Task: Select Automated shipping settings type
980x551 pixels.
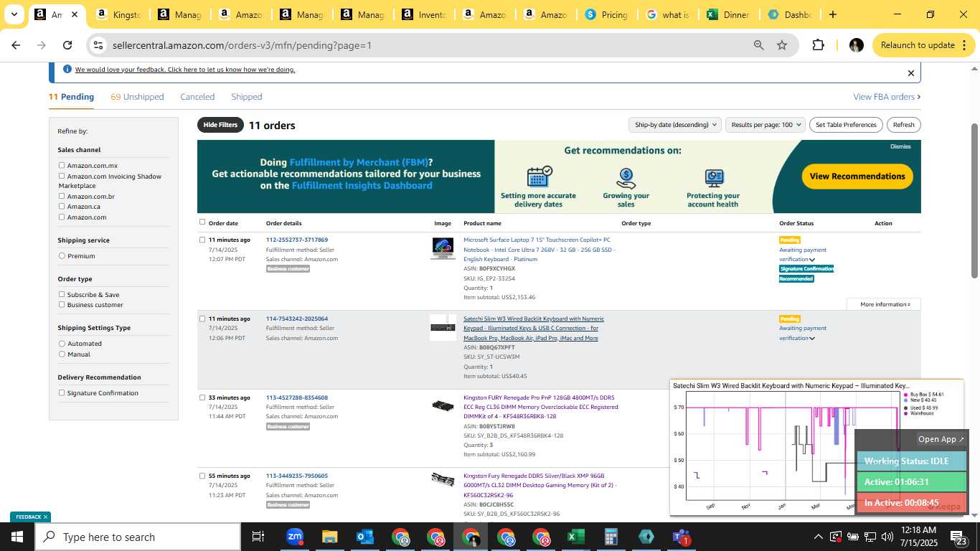Action: [62, 344]
